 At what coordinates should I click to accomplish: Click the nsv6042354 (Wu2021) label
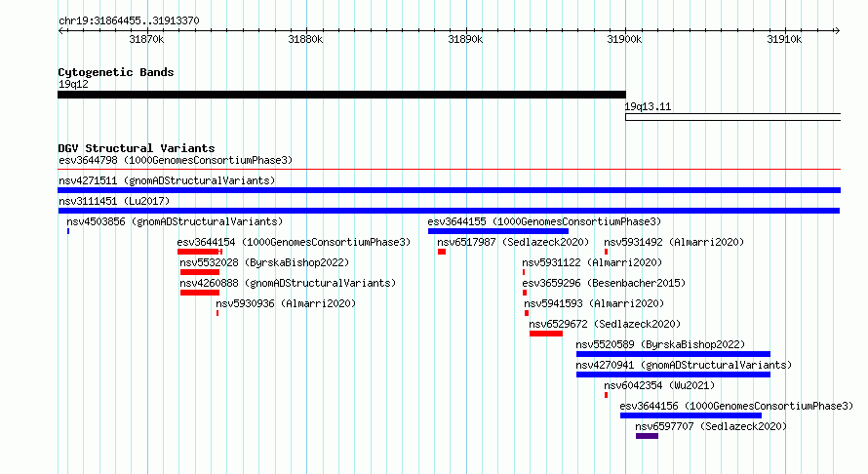click(x=659, y=385)
